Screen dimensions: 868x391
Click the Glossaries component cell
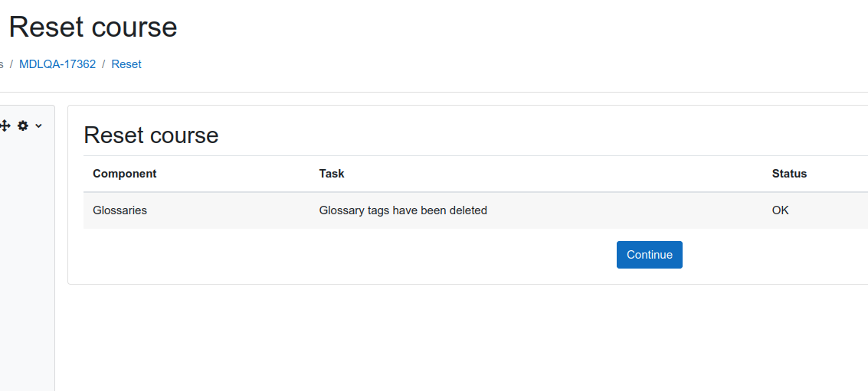coord(120,210)
